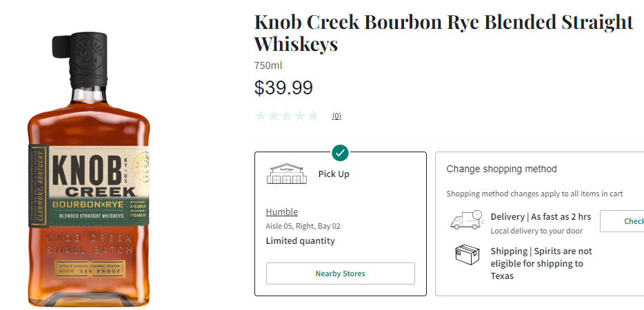
Task: Click the second rating star
Action: (x=274, y=116)
